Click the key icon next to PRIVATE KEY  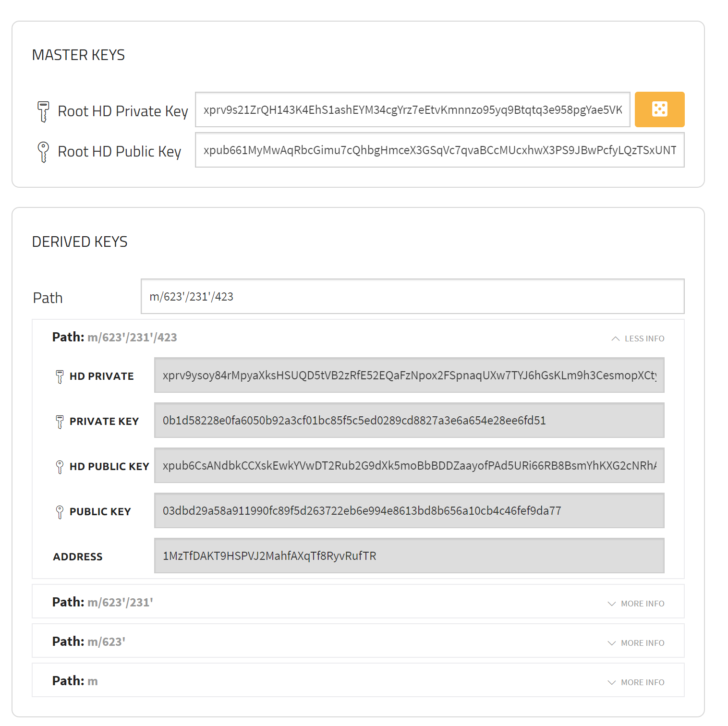[60, 422]
